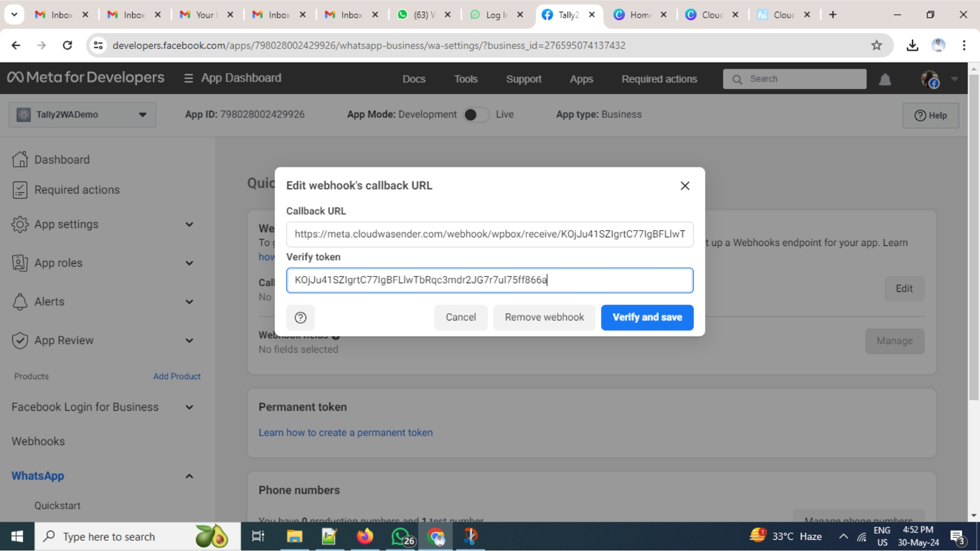Image resolution: width=980 pixels, height=551 pixels.
Task: Expand Facebook Login for Business section
Action: pos(189,407)
